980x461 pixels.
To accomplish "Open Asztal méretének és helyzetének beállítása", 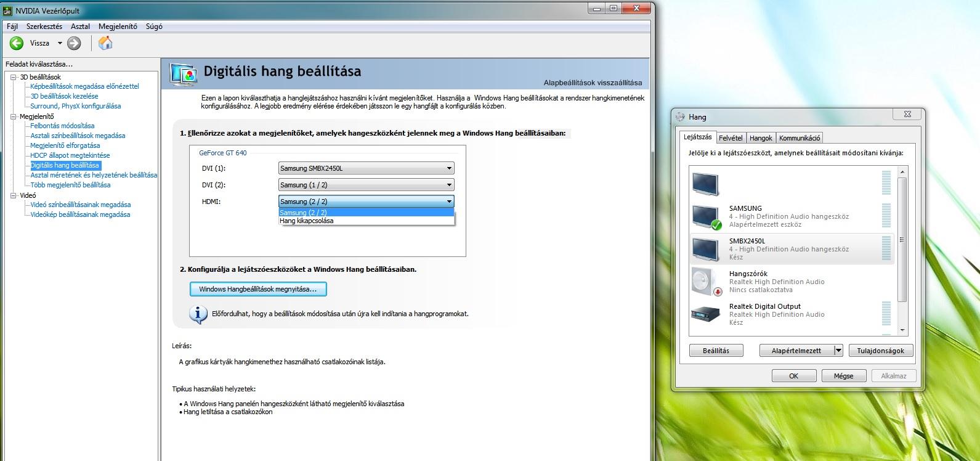I will (94, 175).
